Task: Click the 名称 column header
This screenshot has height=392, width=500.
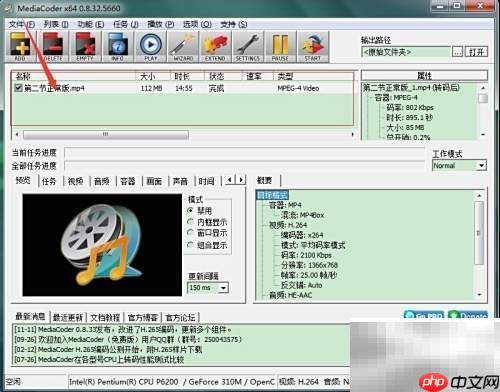Action: [x=73, y=76]
